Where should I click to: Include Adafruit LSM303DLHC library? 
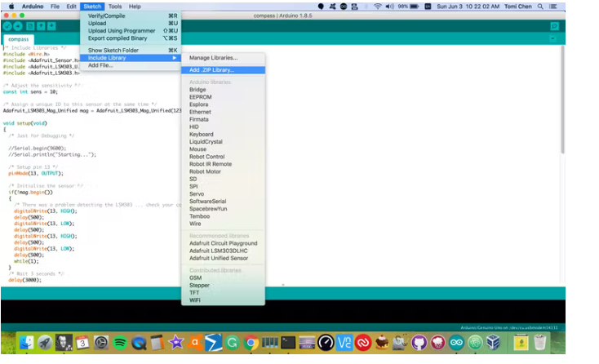223,251
